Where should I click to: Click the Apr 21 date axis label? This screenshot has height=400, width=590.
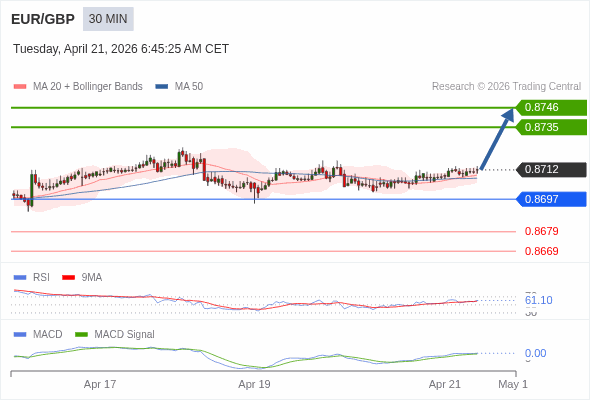pos(444,384)
